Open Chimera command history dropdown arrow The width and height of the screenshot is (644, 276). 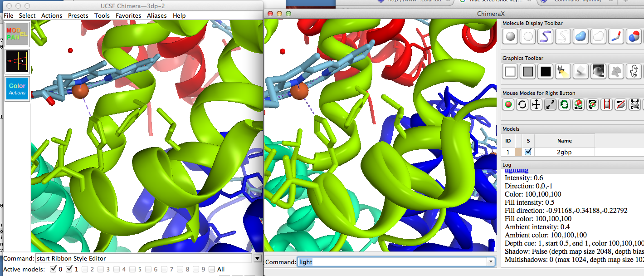pyautogui.click(x=258, y=258)
